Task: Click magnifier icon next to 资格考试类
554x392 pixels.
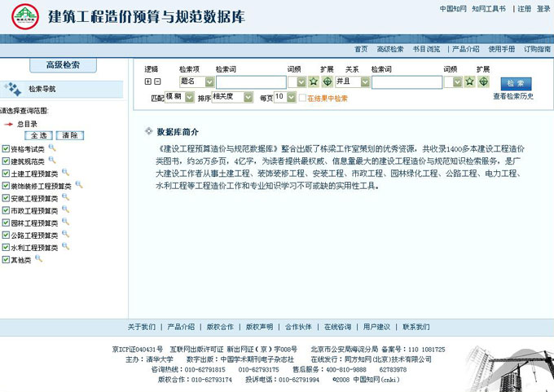Action: point(52,148)
